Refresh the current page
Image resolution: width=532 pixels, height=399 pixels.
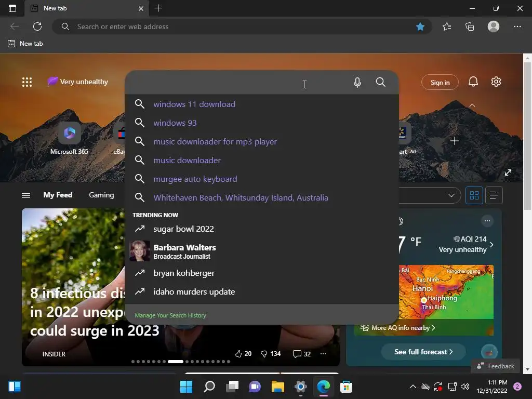click(37, 26)
